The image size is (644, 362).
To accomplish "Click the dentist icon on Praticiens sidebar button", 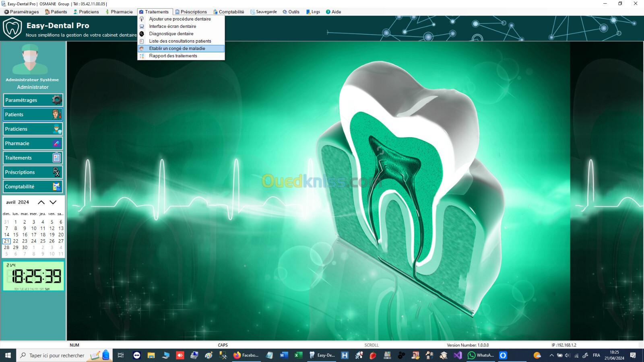I will click(57, 129).
